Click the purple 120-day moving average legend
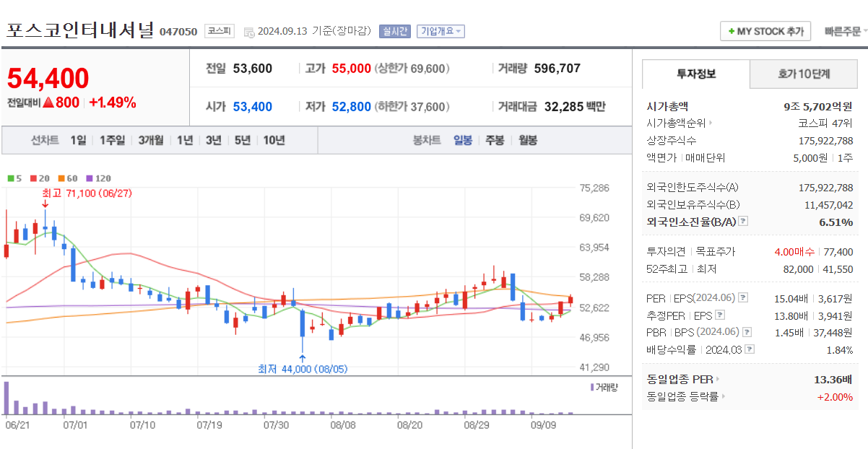The image size is (868, 449). pos(98,178)
